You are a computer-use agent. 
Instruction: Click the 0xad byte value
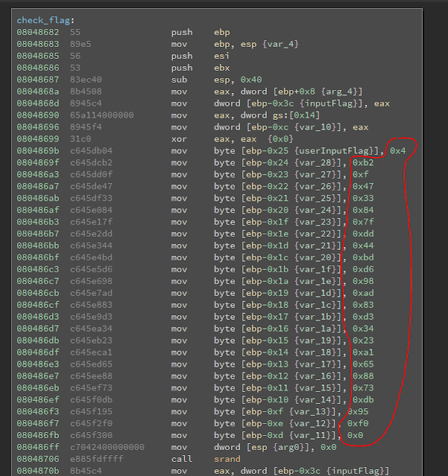click(363, 293)
